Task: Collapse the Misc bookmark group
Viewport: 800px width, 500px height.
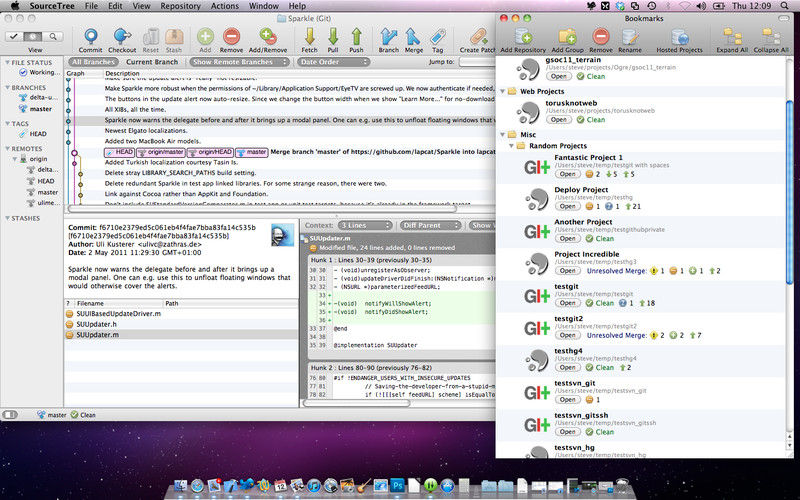Action: pos(503,135)
